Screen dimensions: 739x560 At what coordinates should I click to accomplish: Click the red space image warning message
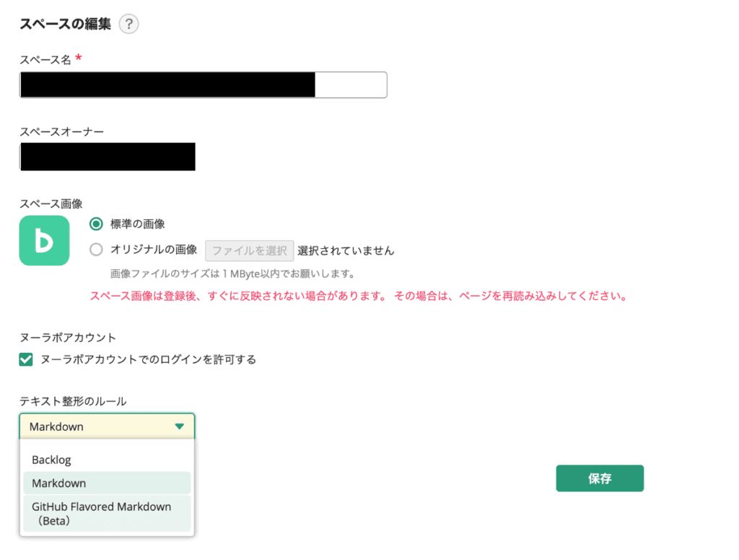pos(361,296)
